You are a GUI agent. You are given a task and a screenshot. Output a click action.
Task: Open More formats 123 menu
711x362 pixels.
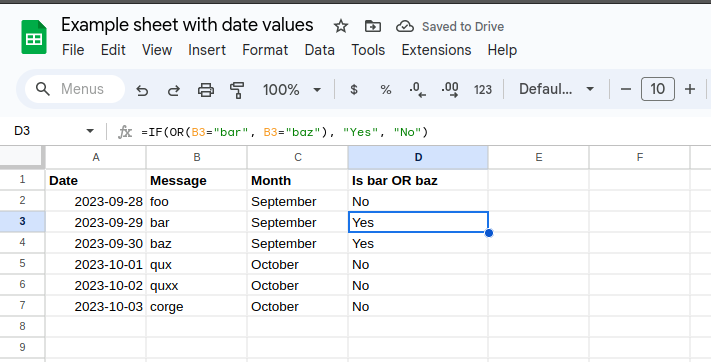coord(482,89)
